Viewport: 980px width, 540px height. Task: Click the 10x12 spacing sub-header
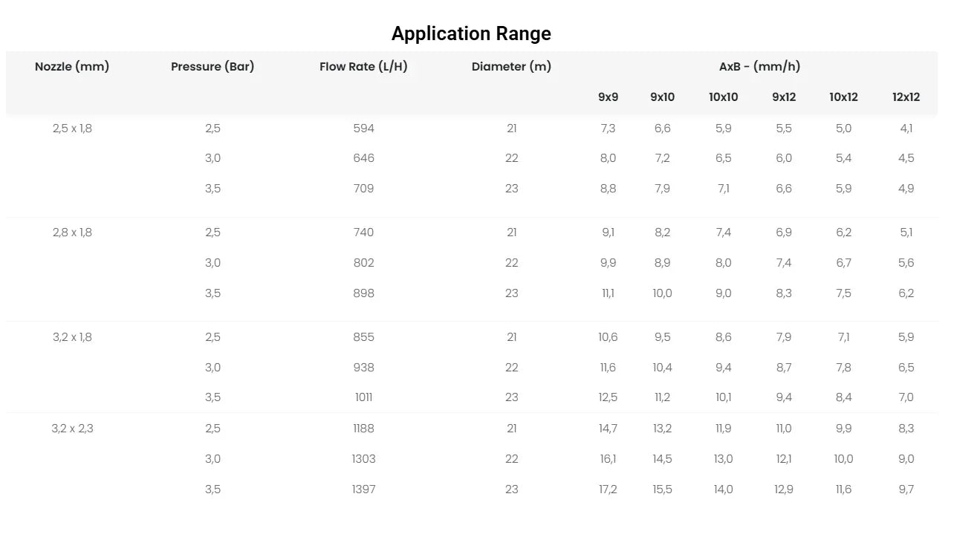(x=843, y=97)
